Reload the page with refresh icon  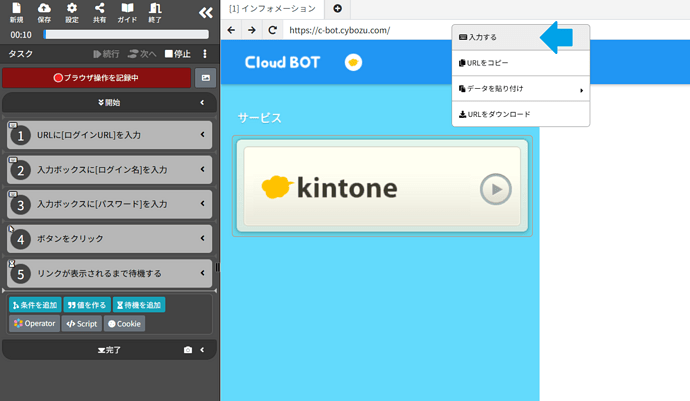point(272,30)
